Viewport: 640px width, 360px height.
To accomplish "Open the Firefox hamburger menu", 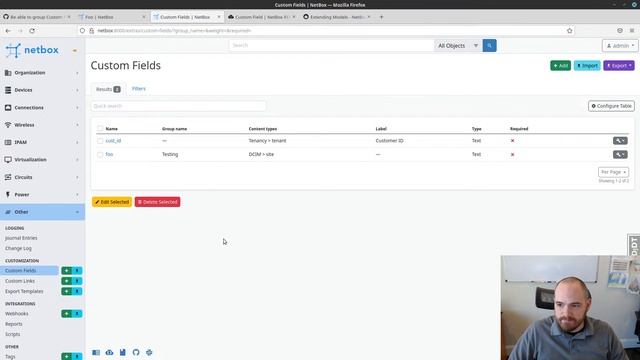I will click(631, 31).
